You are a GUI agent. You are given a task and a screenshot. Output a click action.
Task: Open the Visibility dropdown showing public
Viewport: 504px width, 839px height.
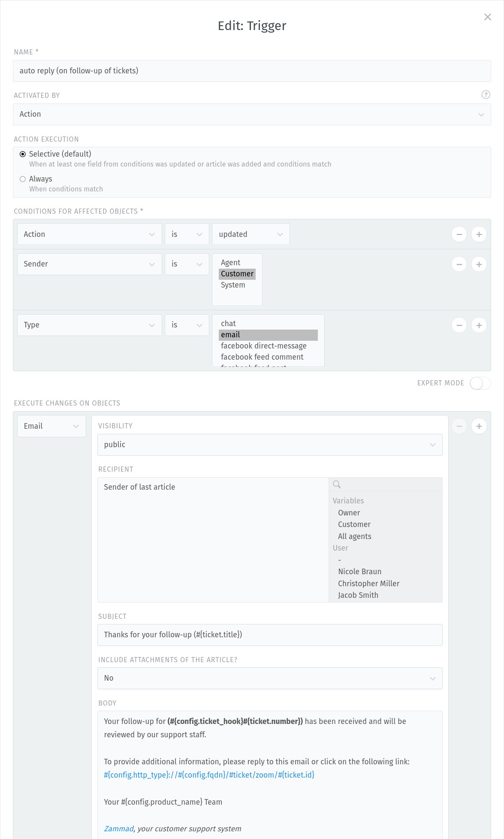[270, 445]
